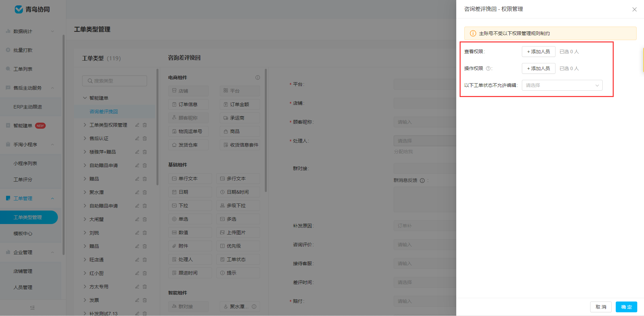Click the info icon beside 群消息反馈
Viewport: 644px width, 316px height.
[x=422, y=181]
